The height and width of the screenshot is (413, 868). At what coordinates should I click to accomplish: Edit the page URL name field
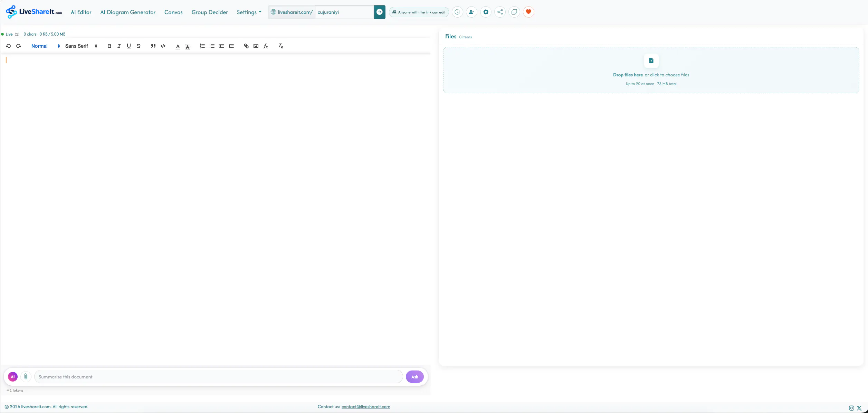(344, 12)
